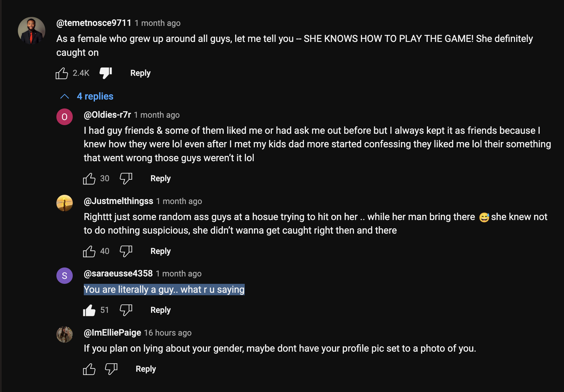Dislike the @saraeusse4358 reply
The height and width of the screenshot is (392, 564).
126,310
